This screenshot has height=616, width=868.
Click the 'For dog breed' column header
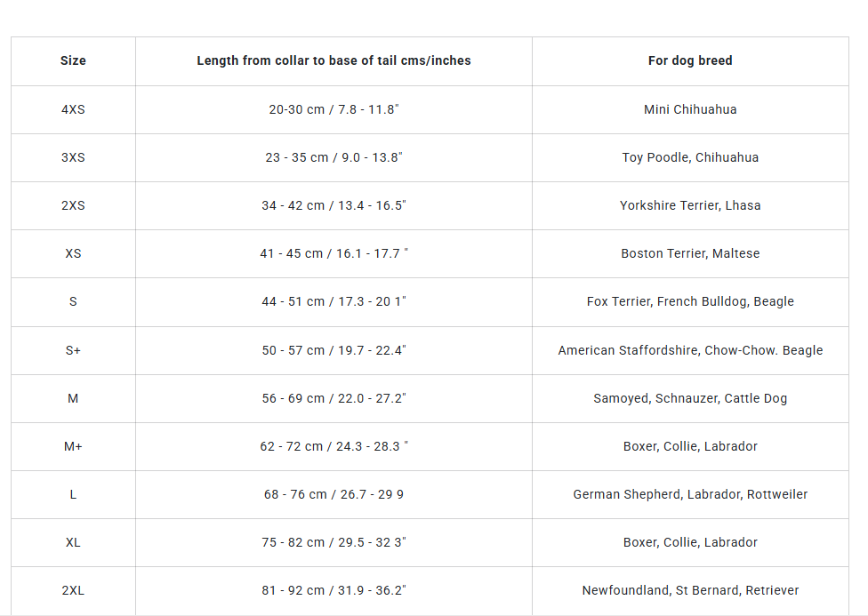[x=690, y=60]
